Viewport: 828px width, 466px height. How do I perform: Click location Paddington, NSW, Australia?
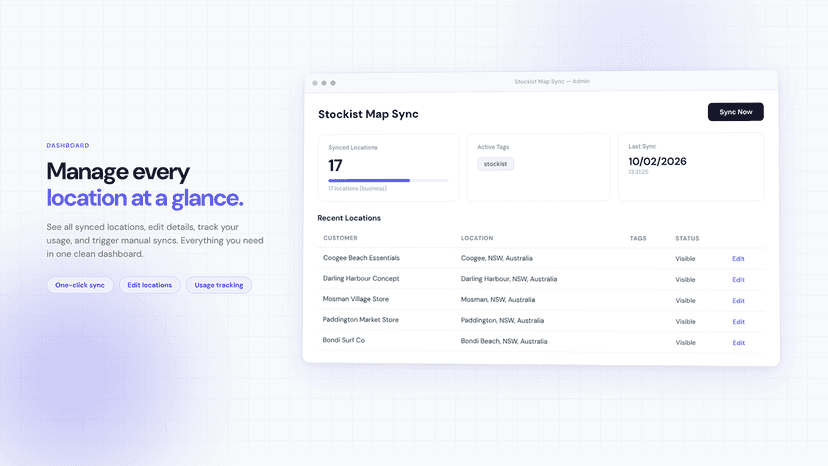502,320
